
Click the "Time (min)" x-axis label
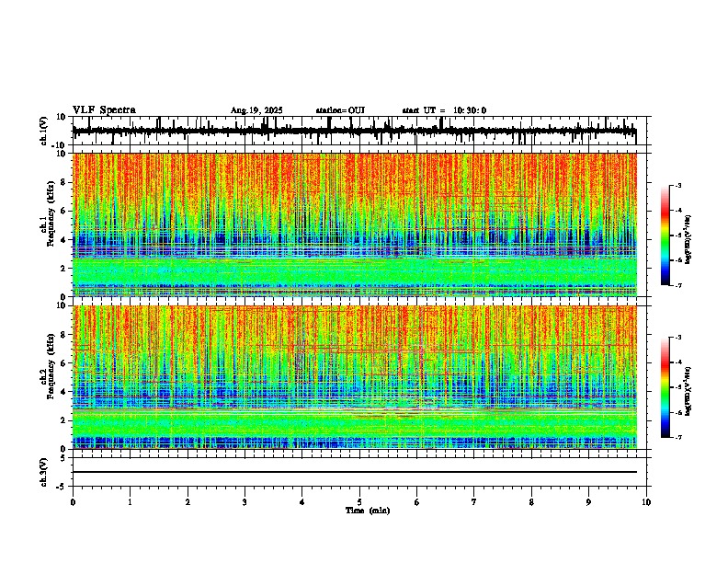368,511
